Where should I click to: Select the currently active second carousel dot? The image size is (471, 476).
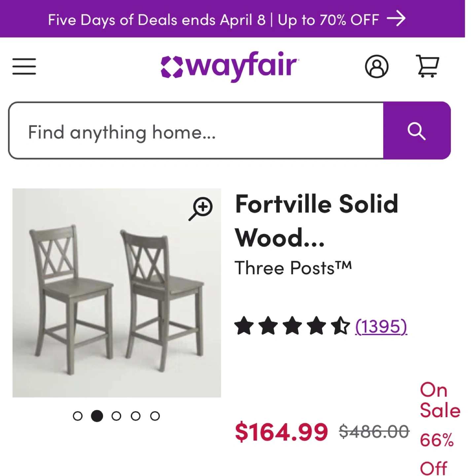tap(97, 416)
